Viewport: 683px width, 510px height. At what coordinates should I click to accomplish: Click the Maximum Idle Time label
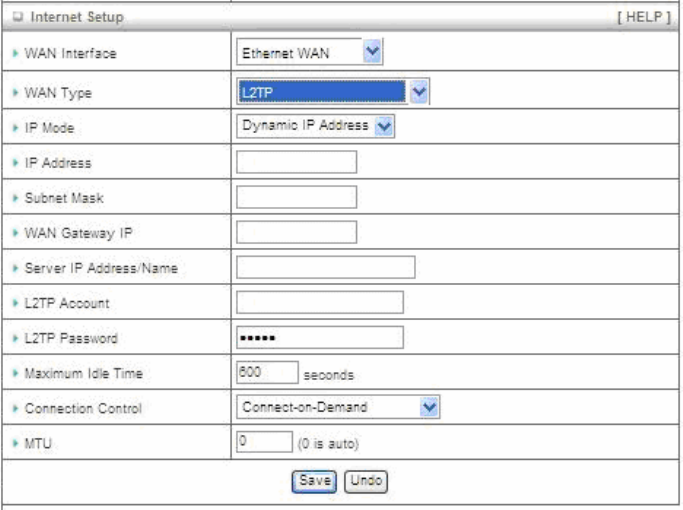(x=84, y=373)
